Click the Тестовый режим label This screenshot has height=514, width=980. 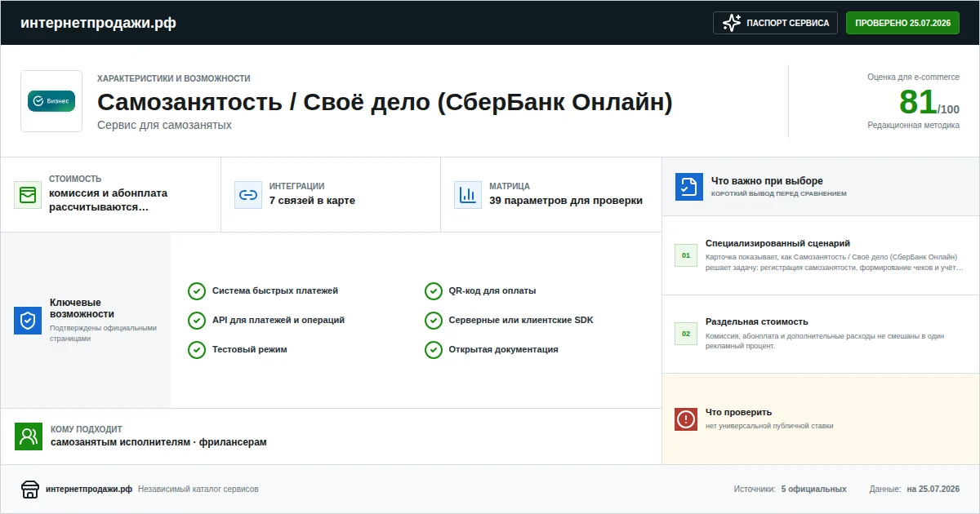(x=250, y=350)
